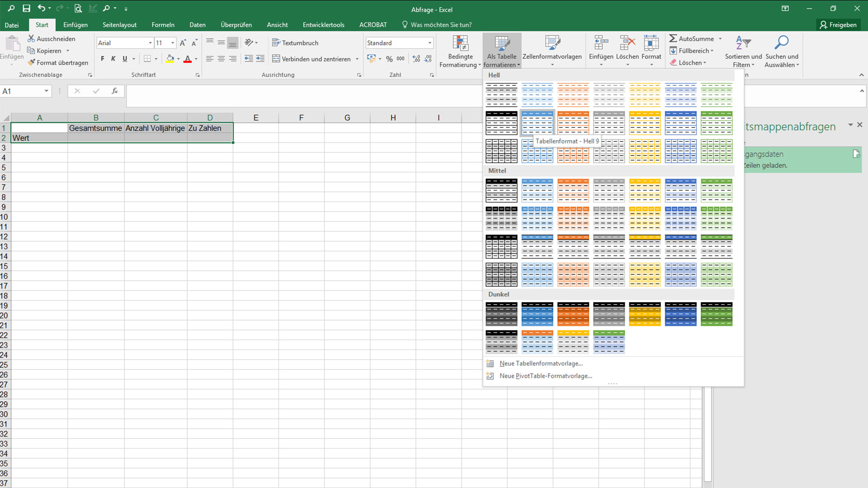
Task: Click Neue Tabellenformatvorlage in the gallery
Action: click(x=541, y=363)
